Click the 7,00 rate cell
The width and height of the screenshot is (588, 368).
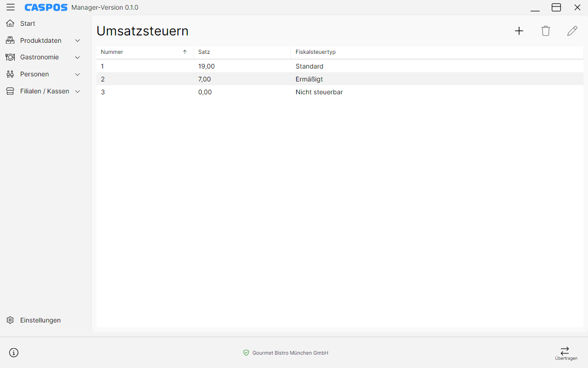pos(242,79)
